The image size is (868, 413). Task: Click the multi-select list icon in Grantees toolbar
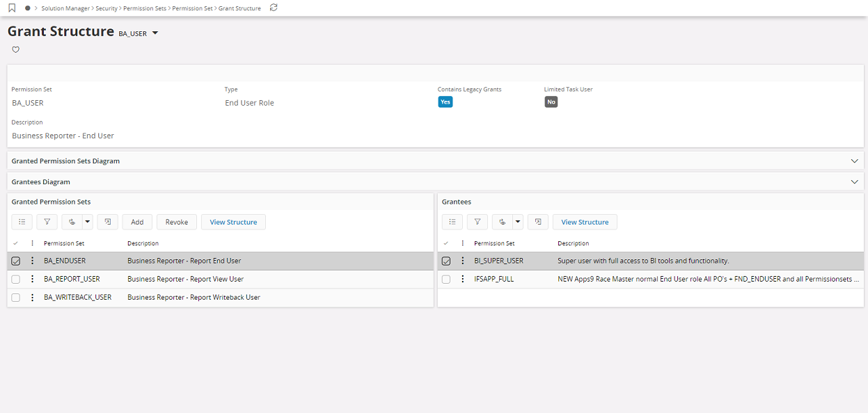[x=452, y=221]
